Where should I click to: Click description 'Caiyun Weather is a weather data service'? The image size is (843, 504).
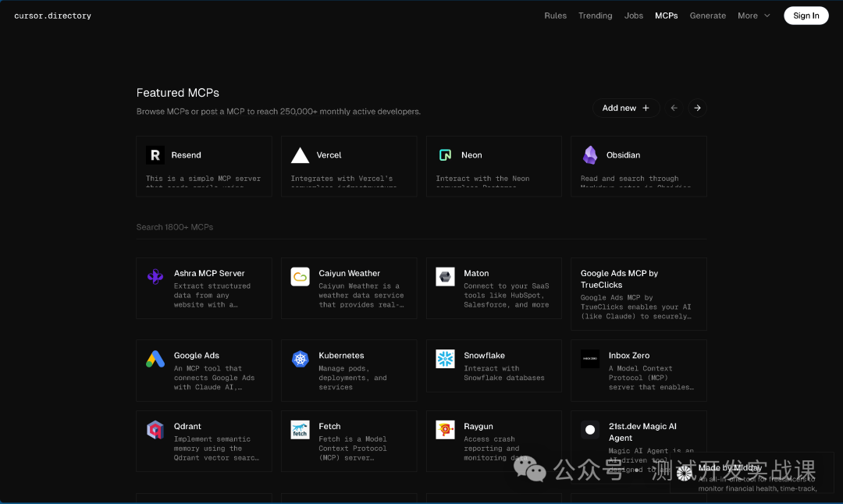pyautogui.click(x=361, y=296)
